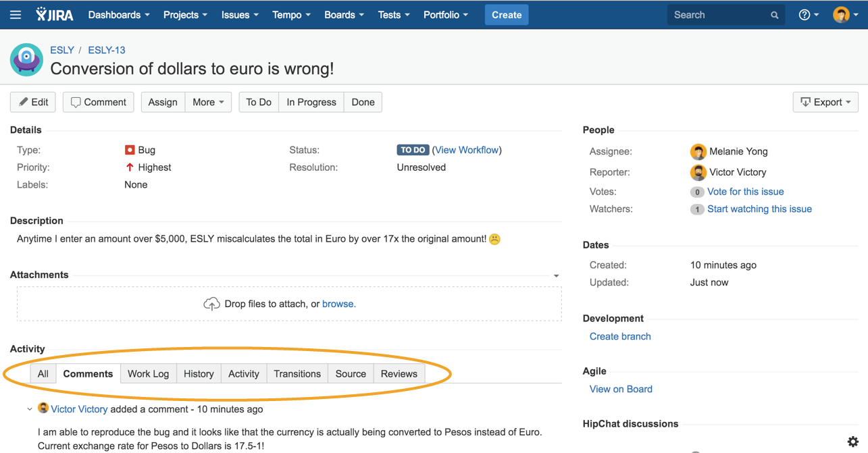868x453 pixels.
Task: Click Victor Victory's reporter avatar
Action: coord(698,172)
